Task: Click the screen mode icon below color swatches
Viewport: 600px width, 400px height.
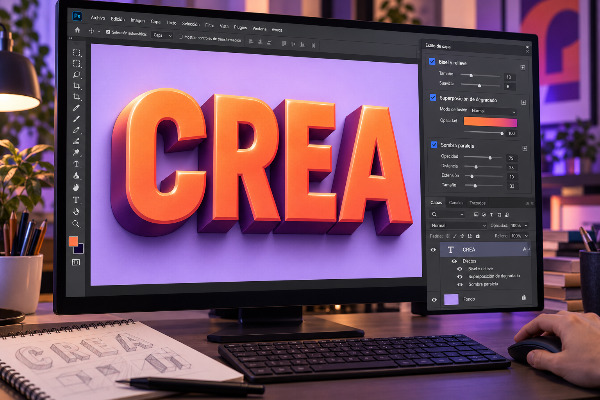Action: (76, 262)
